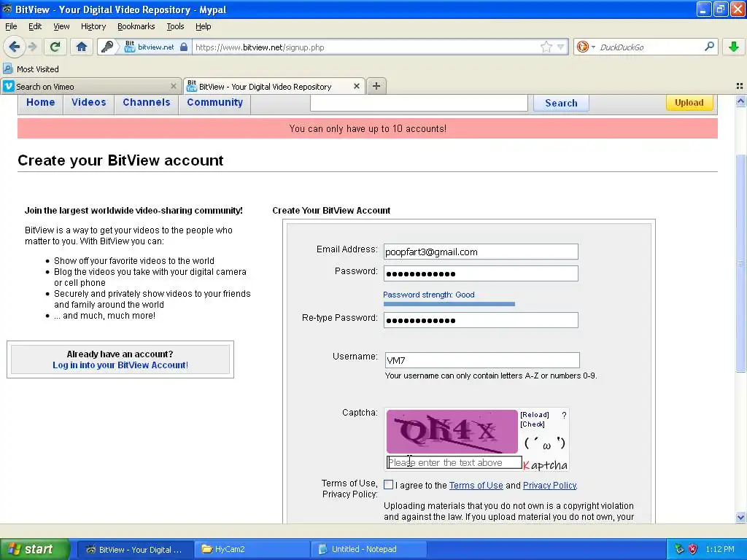Click the BitView taskbar button
The height and width of the screenshot is (560, 747).
(136, 549)
